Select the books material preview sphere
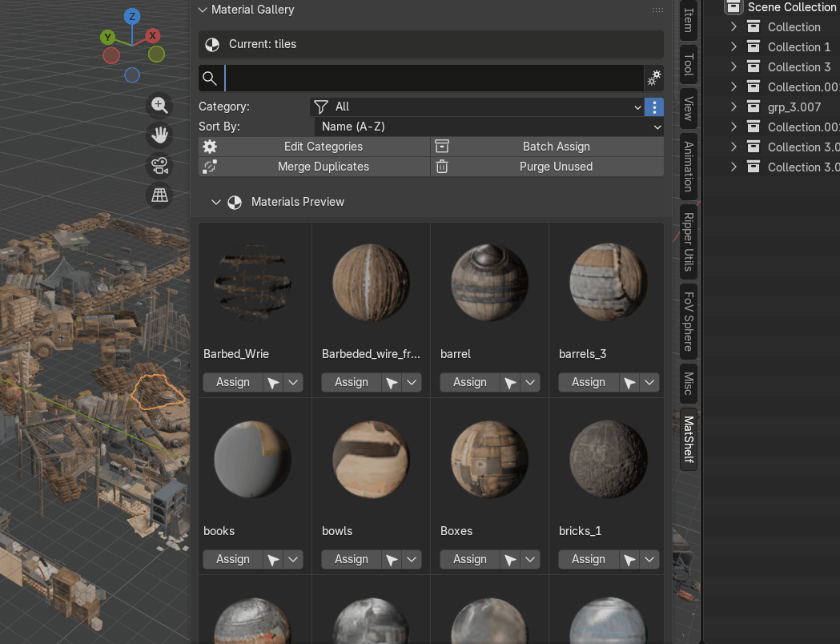 (252, 460)
